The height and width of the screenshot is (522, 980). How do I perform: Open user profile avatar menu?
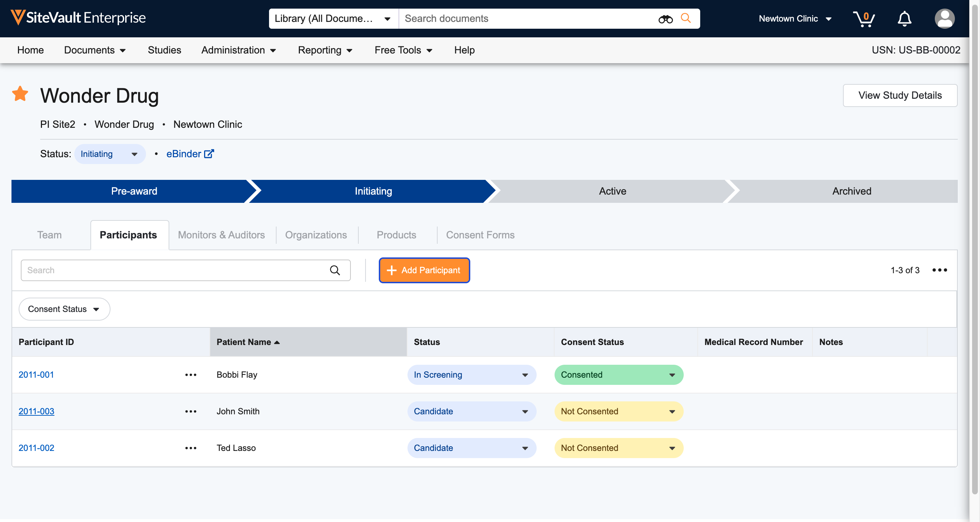point(944,19)
